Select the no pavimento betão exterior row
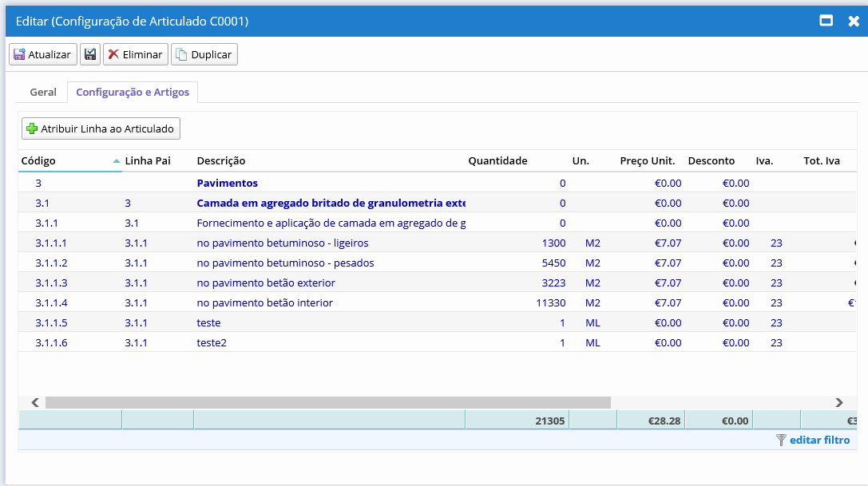The height and width of the screenshot is (486, 868). tap(264, 283)
